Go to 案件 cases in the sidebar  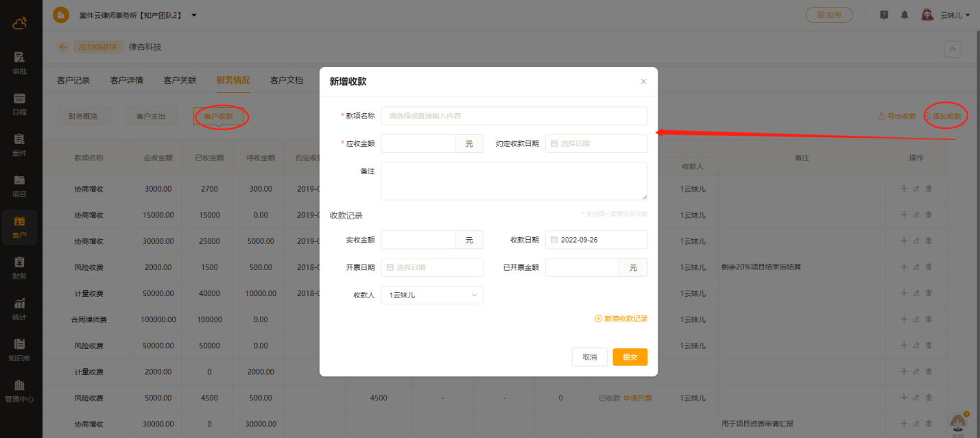coord(19,145)
